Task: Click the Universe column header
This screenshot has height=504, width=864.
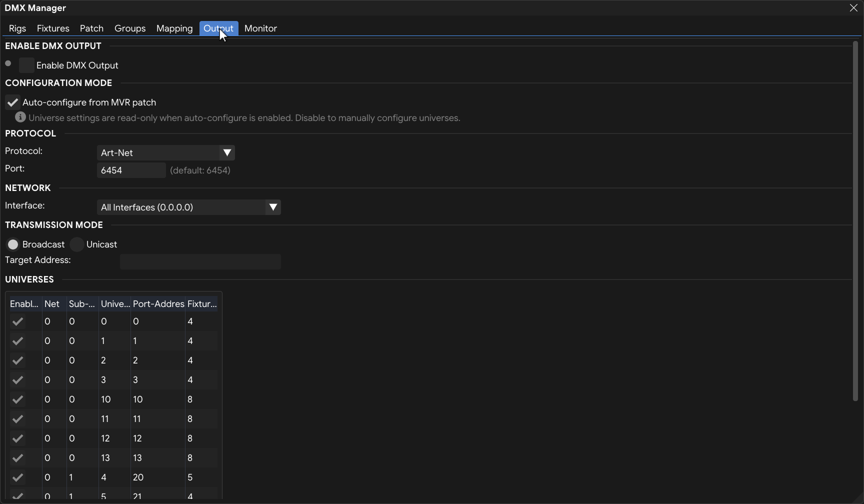Action: click(115, 304)
